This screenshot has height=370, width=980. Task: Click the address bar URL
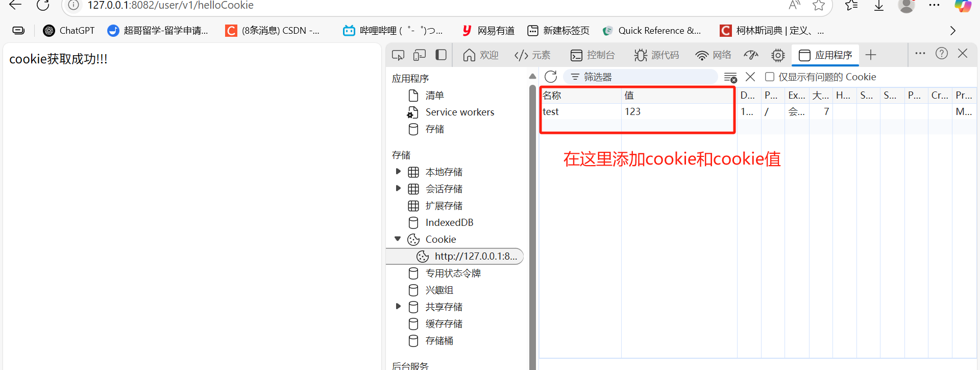pyautogui.click(x=170, y=5)
